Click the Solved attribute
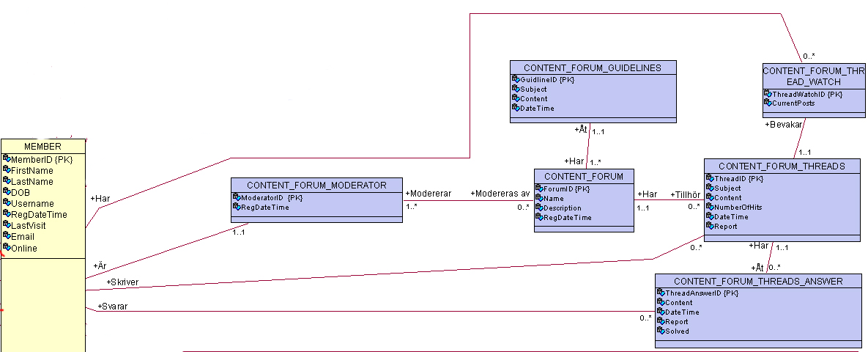 pos(677,331)
